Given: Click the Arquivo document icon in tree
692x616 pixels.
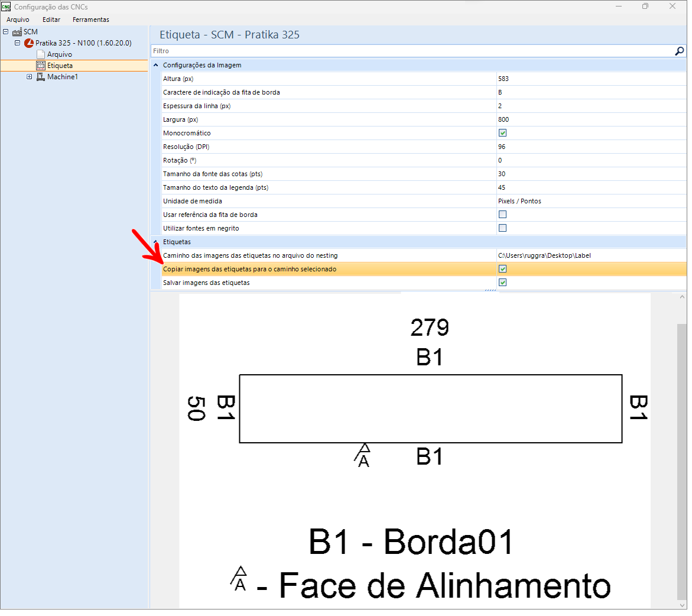Looking at the screenshot, I should coord(41,55).
